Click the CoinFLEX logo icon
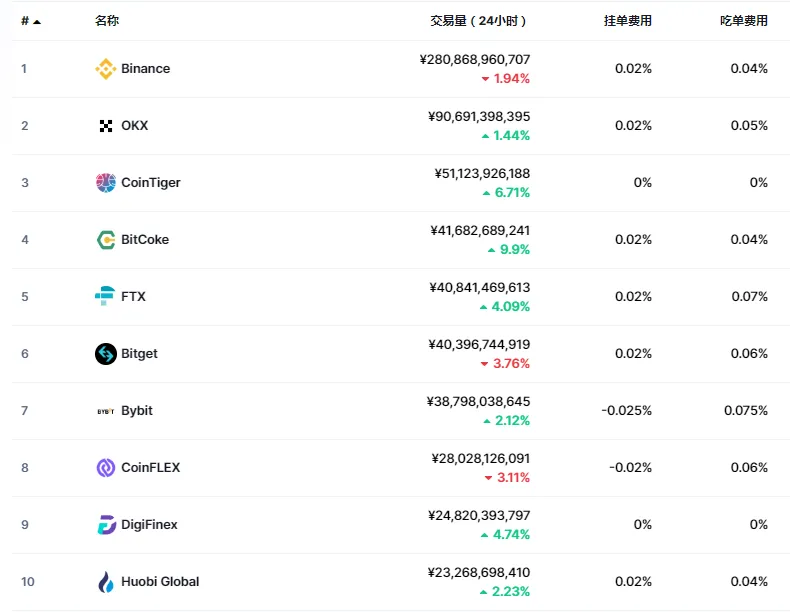The height and width of the screenshot is (612, 790). 106,468
